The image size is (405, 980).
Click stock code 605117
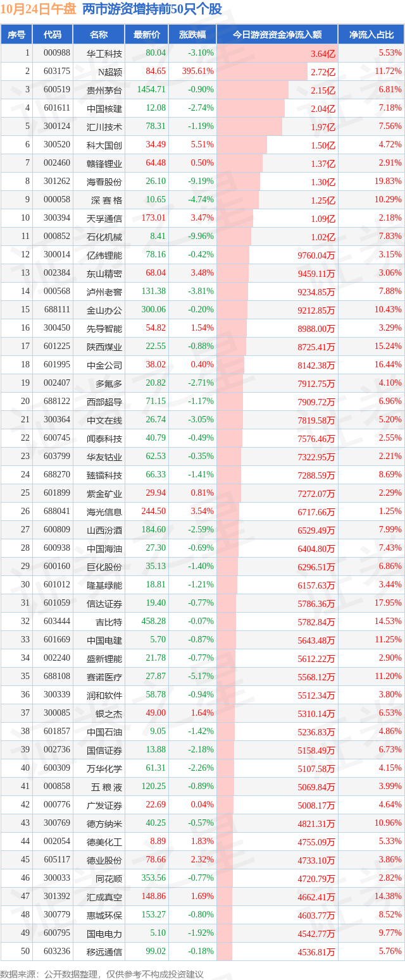coord(57,860)
